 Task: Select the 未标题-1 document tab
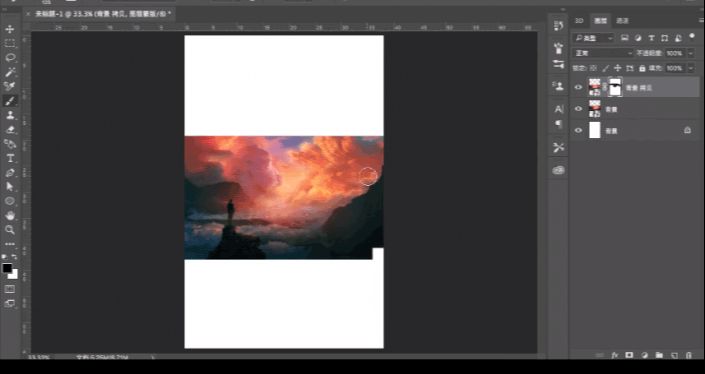point(103,14)
